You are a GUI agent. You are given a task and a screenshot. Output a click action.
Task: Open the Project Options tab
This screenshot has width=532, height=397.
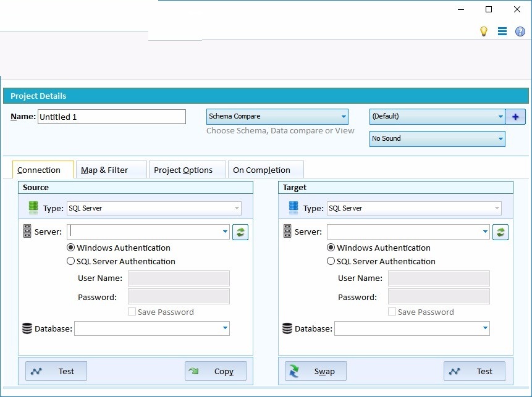point(187,169)
